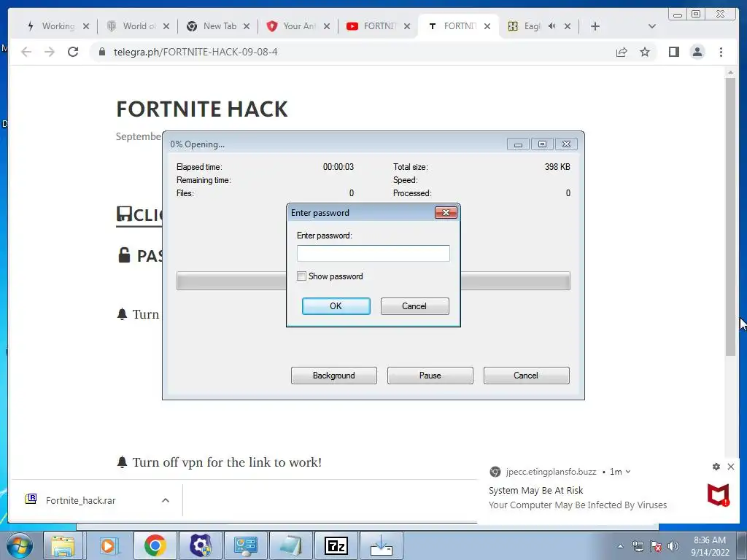Open Chrome three-dot menu
This screenshot has height=560, width=747.
721,52
